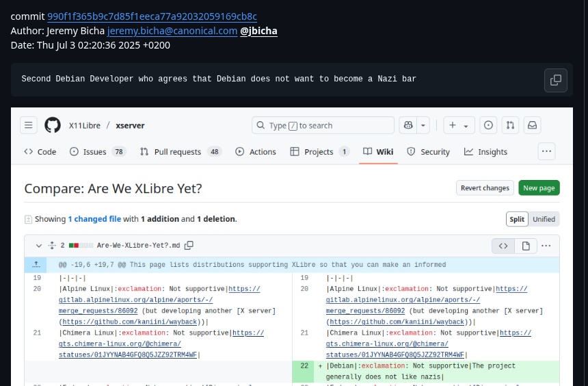Show the rich diff document icon
This screenshot has width=588, height=386.
[526, 246]
